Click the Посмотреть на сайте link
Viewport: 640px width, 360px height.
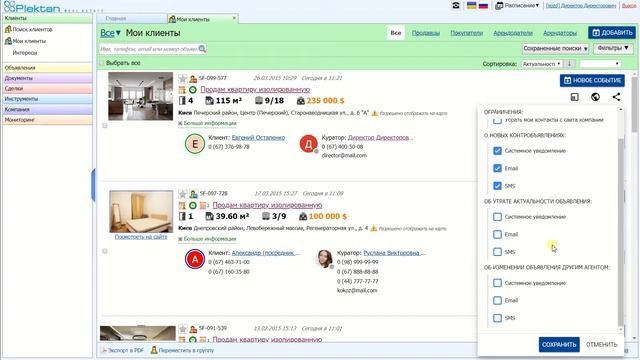pyautogui.click(x=141, y=237)
